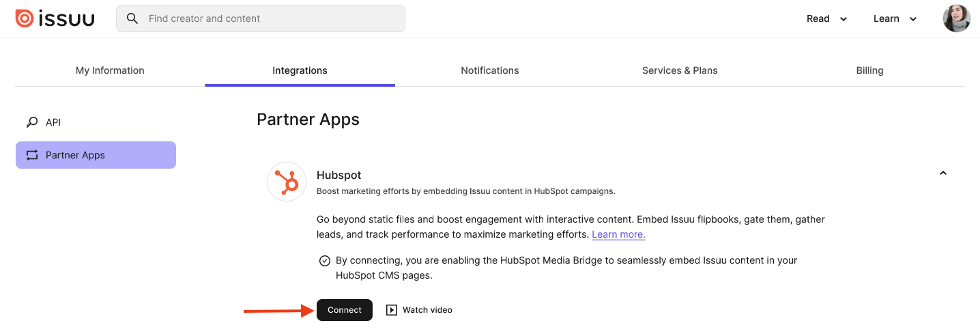The width and height of the screenshot is (980, 336).
Task: Open the Services & Plans tab
Action: [x=680, y=70]
